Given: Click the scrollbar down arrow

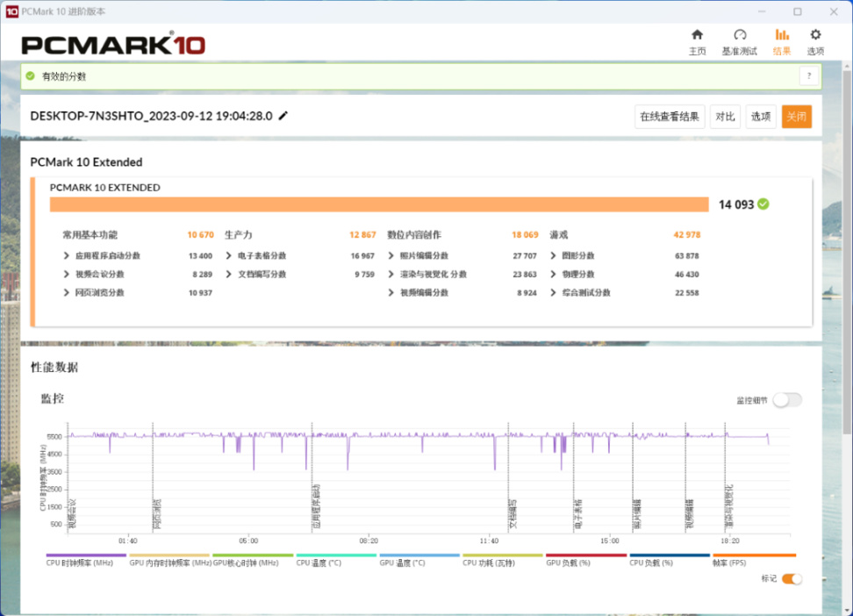Looking at the screenshot, I should tap(847, 611).
